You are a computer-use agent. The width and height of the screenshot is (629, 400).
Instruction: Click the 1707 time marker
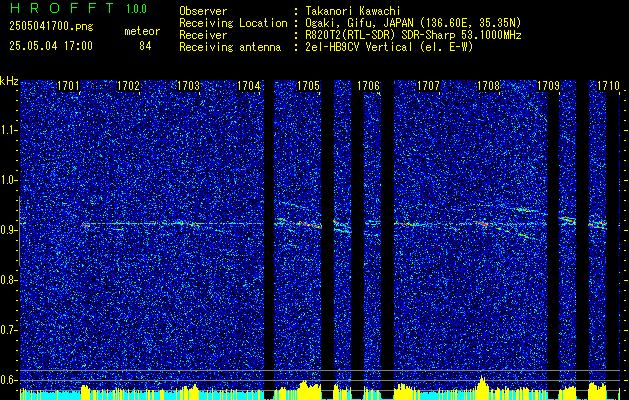[428, 86]
